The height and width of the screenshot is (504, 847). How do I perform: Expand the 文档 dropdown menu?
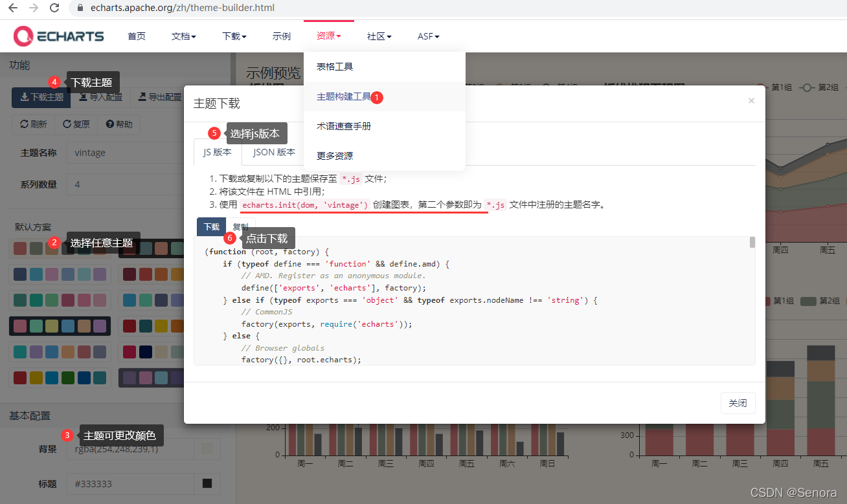click(x=183, y=36)
